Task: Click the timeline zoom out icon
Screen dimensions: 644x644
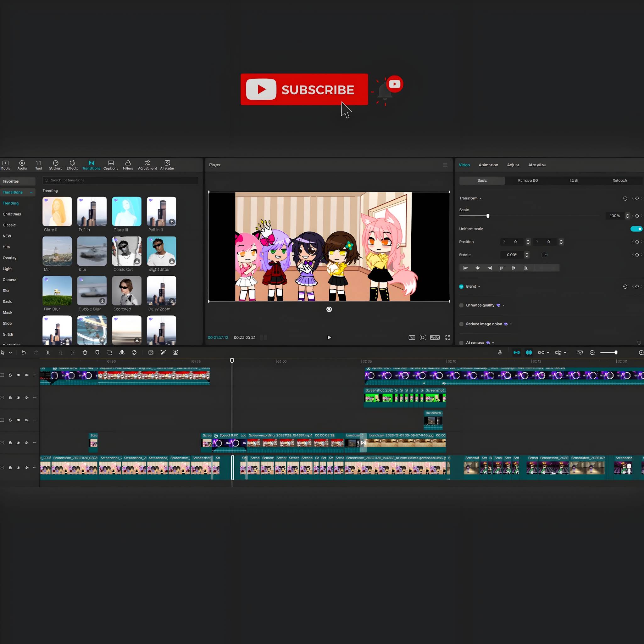Action: click(592, 352)
